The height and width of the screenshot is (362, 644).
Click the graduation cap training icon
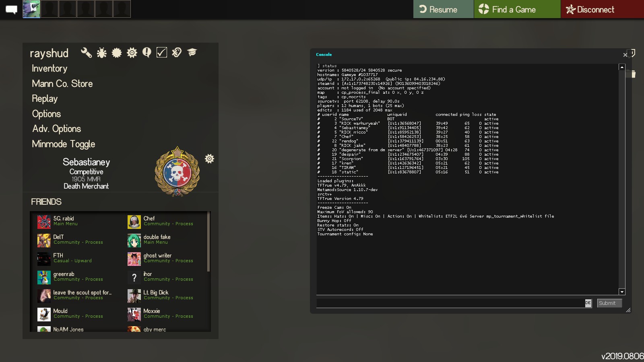pos(192,52)
